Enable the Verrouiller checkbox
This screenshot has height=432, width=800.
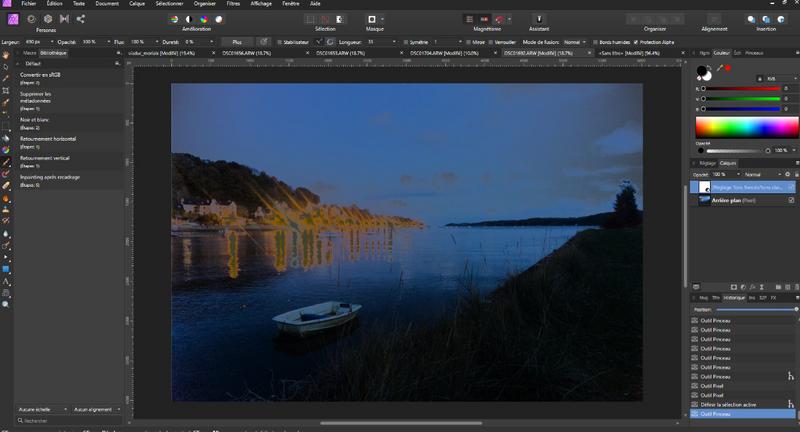491,42
